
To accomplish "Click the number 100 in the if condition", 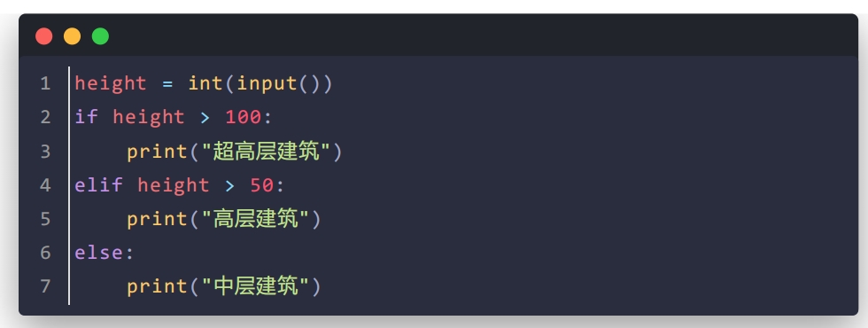I will [243, 117].
